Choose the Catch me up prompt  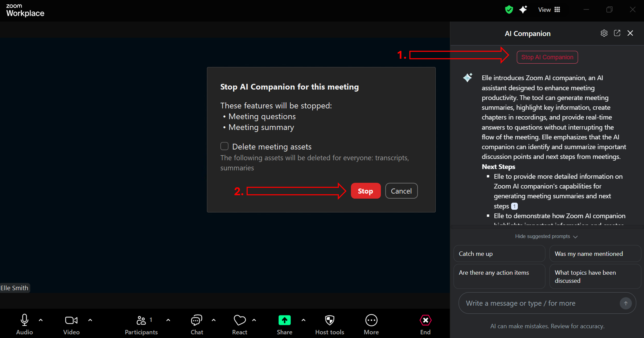[x=499, y=254]
